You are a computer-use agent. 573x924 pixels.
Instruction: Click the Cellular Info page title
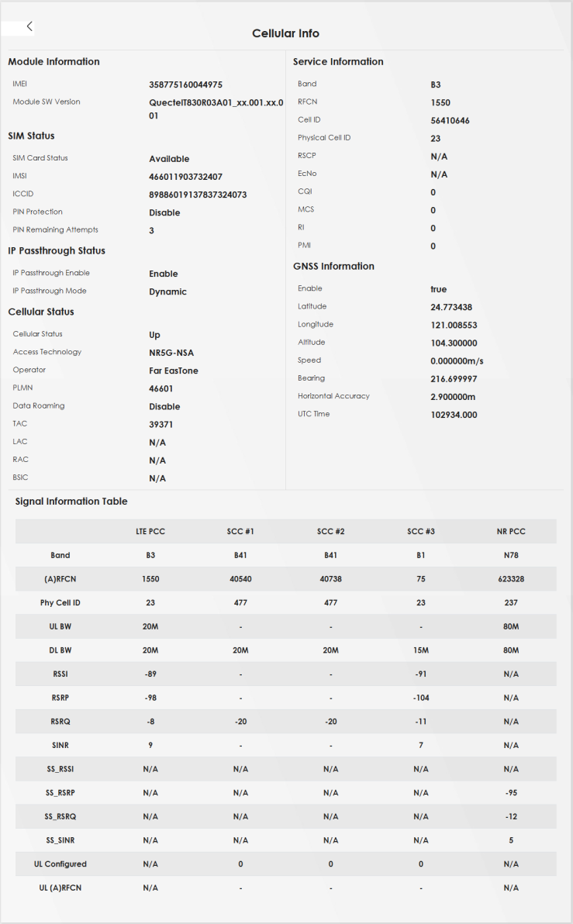285,33
